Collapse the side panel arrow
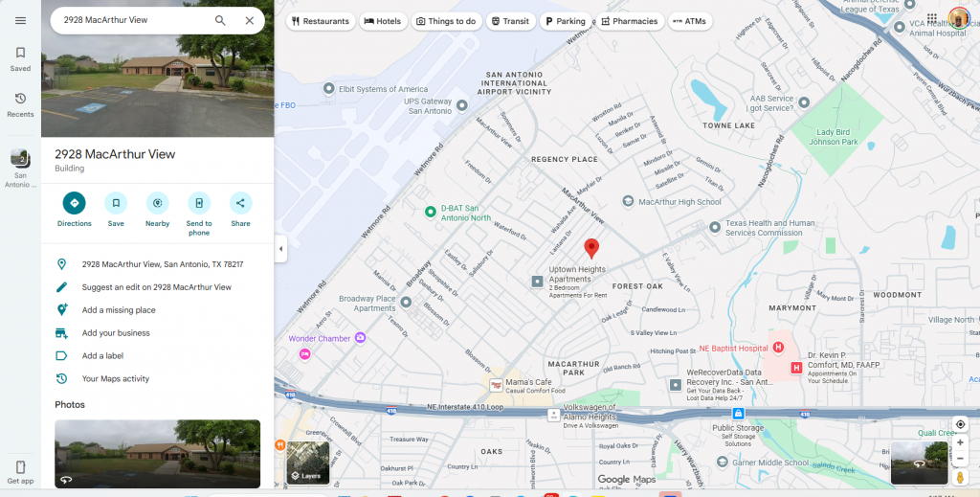 coord(280,249)
